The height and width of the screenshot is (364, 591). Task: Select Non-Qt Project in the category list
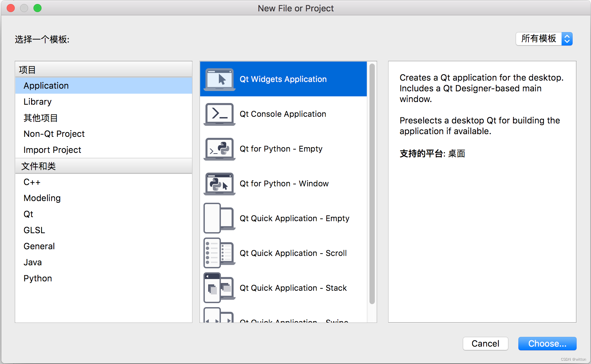(x=54, y=134)
